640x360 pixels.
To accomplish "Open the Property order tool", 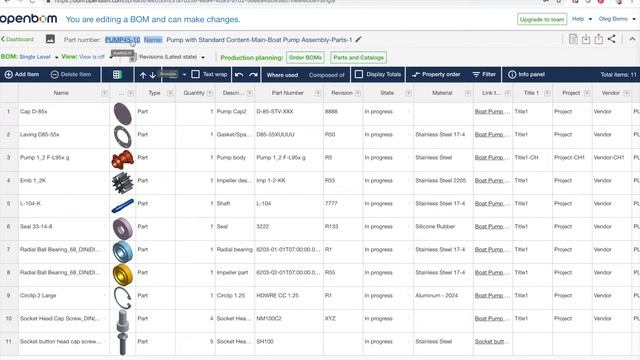I will (x=436, y=74).
